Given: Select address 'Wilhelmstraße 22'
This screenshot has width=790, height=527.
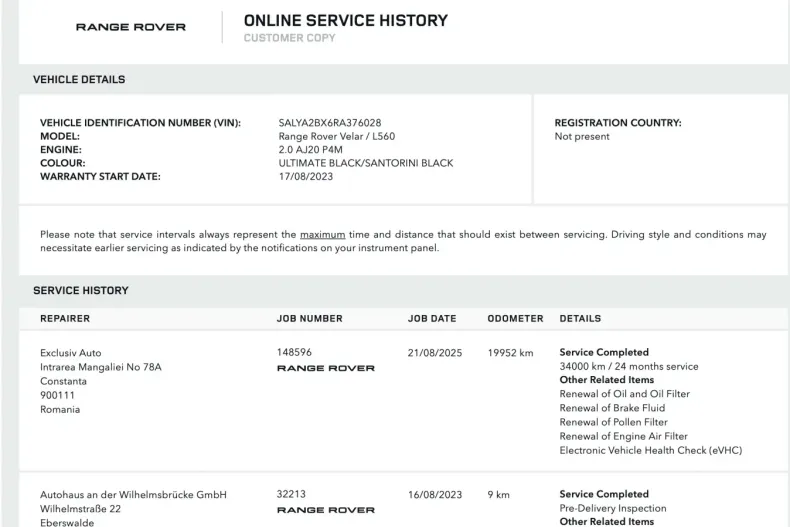Looking at the screenshot, I should pos(81,509).
